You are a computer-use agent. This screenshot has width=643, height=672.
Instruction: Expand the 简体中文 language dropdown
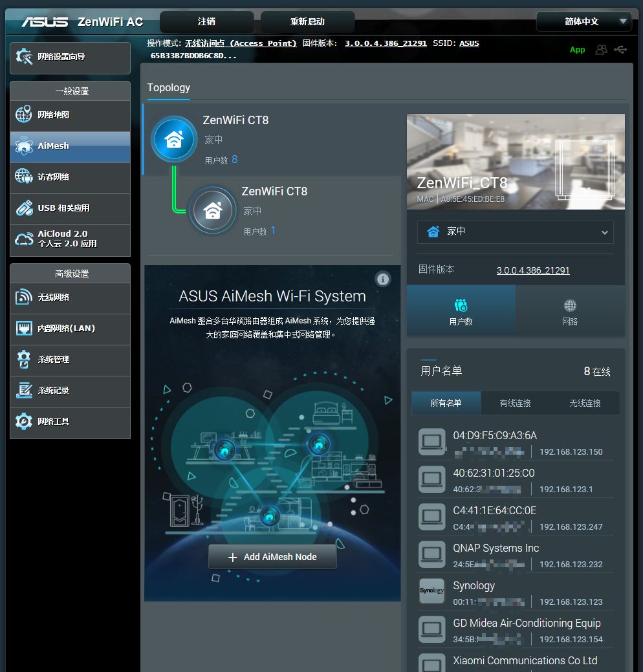(584, 21)
